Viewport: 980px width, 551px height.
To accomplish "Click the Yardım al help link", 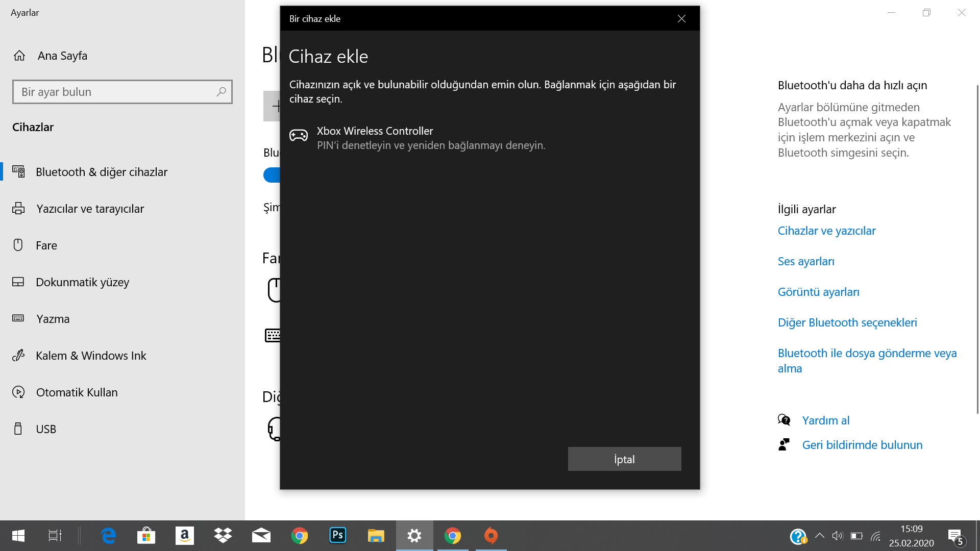I will click(x=825, y=420).
